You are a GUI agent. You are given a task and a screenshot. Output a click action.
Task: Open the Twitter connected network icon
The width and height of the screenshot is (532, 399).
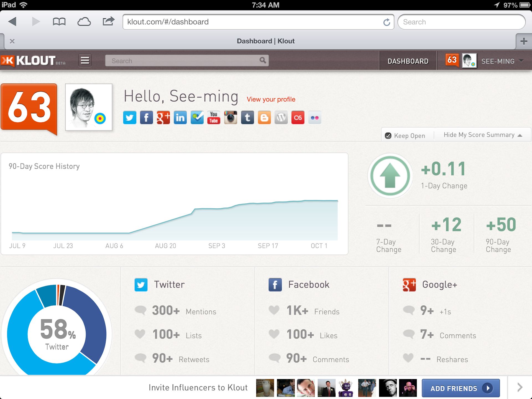(129, 117)
